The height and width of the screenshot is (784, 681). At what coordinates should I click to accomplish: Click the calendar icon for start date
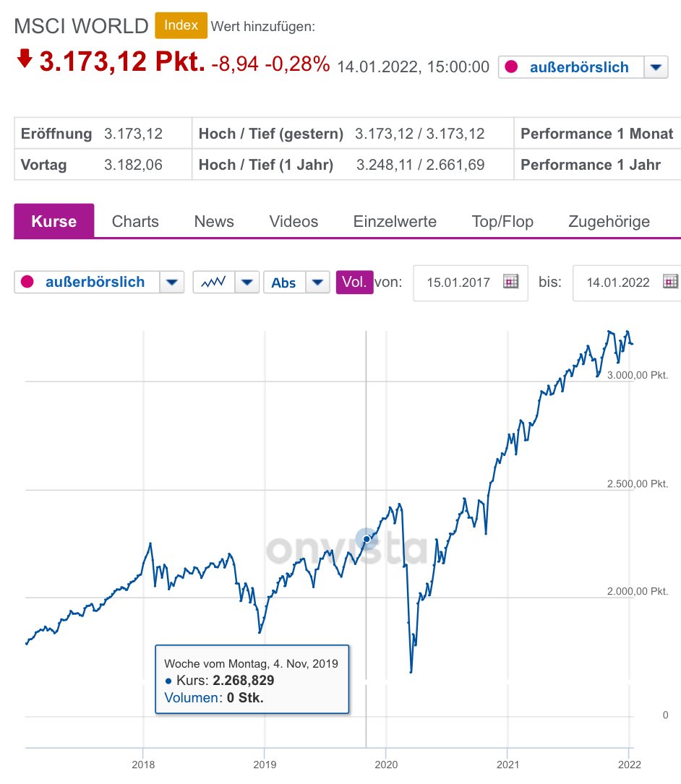pyautogui.click(x=511, y=282)
